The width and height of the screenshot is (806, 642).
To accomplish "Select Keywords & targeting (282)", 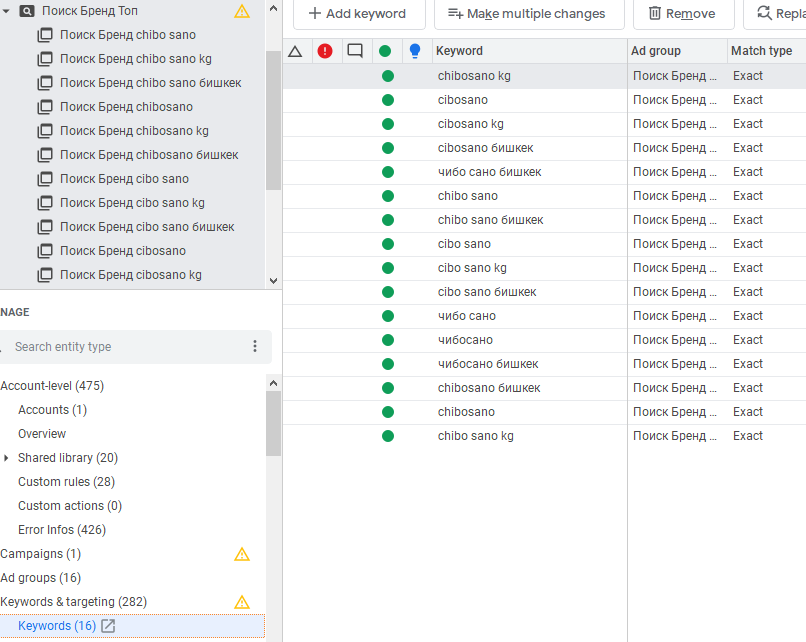I will 74,602.
